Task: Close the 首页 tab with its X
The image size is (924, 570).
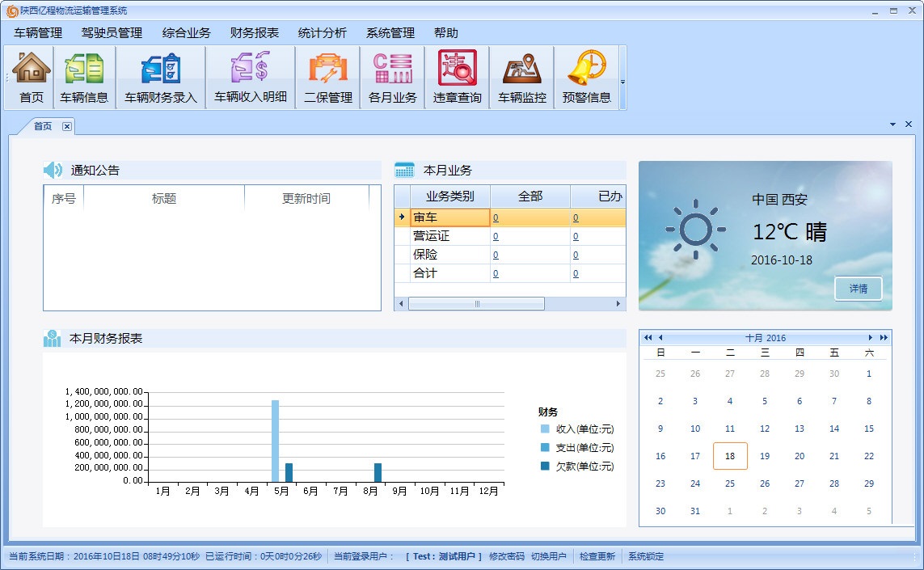Action: [67, 126]
